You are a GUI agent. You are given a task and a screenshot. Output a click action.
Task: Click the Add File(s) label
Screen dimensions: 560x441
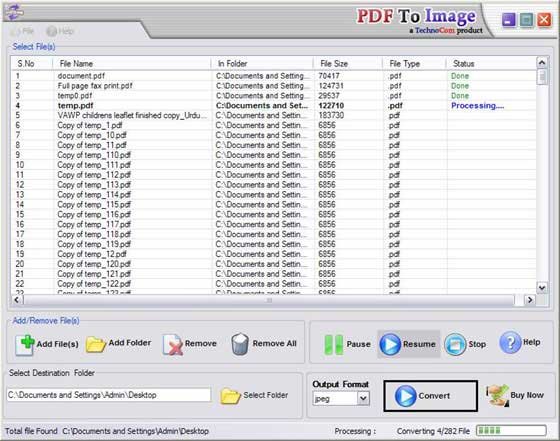point(58,344)
